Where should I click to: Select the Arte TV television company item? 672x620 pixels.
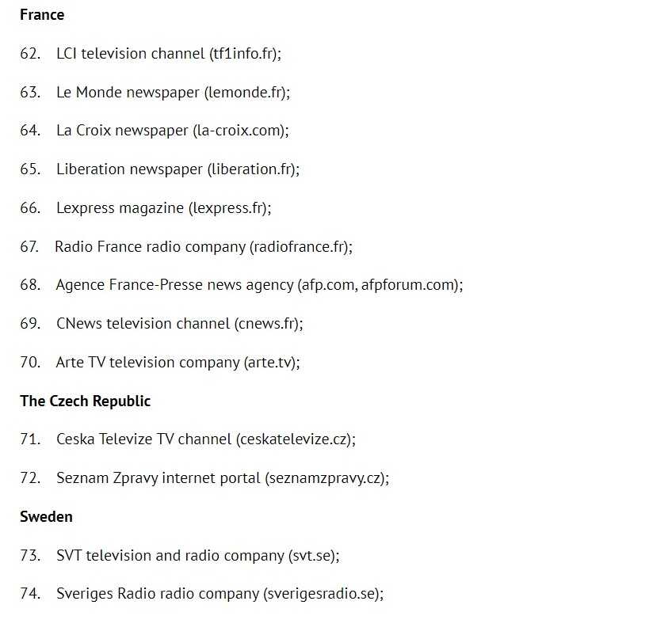(160, 363)
